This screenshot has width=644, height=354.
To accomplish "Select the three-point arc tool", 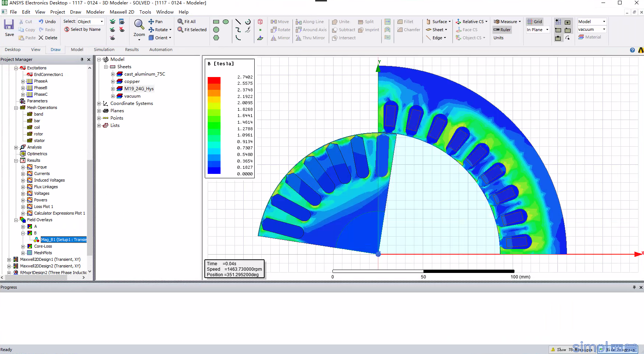I will click(x=238, y=38).
